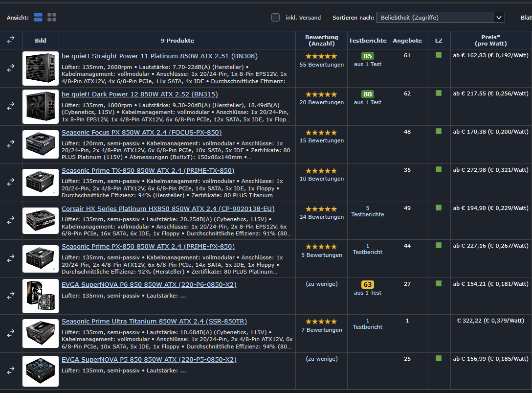Click green availability indicator for EVGA P5 850
The image size is (532, 393).
click(x=439, y=358)
